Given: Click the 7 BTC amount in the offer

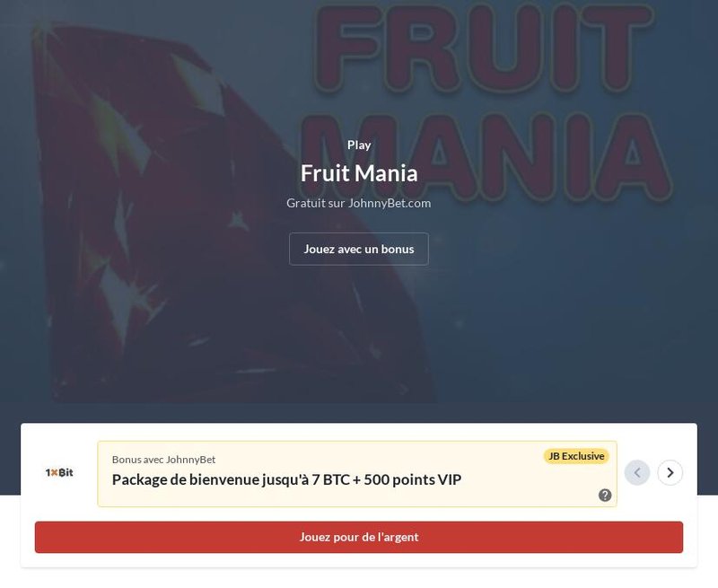Looking at the screenshot, I should [331, 479].
